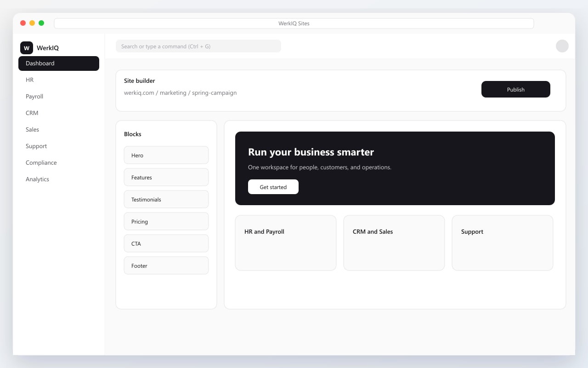Open the Dashboard sidebar item
Screen dimensions: 588x368
tap(59, 63)
